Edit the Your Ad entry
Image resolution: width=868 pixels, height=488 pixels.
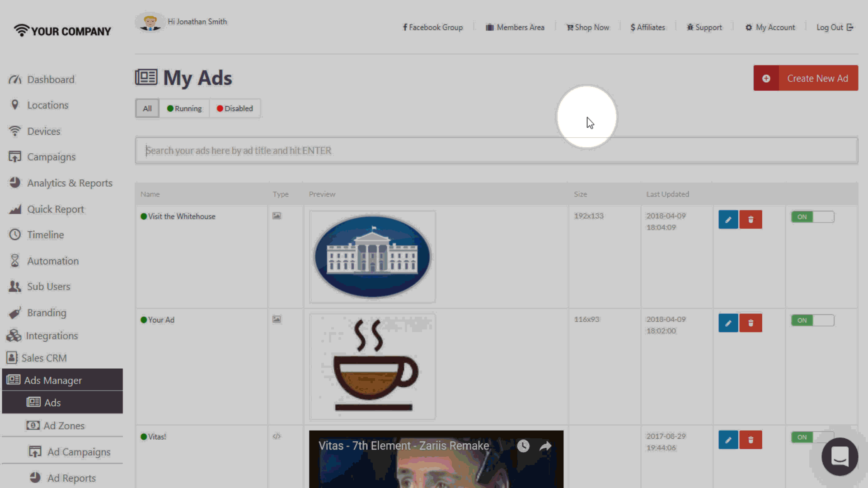click(x=728, y=323)
